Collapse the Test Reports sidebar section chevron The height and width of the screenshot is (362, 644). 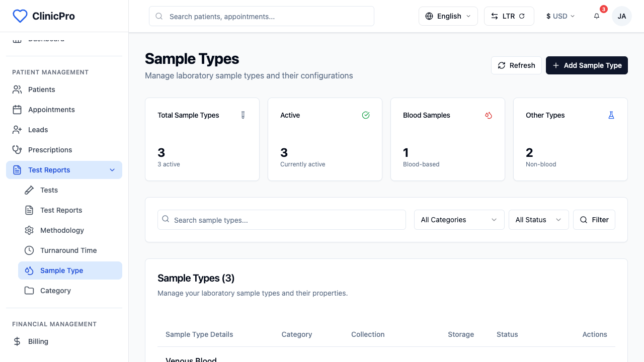point(112,170)
